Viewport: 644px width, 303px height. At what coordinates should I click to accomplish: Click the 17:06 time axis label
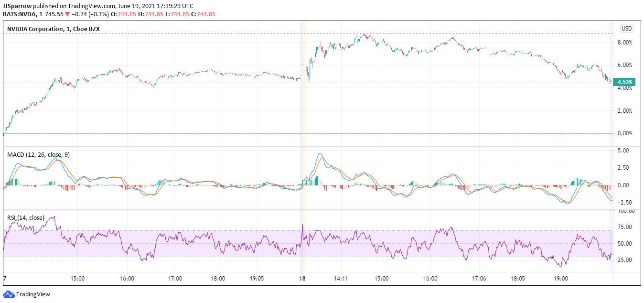coord(479,278)
